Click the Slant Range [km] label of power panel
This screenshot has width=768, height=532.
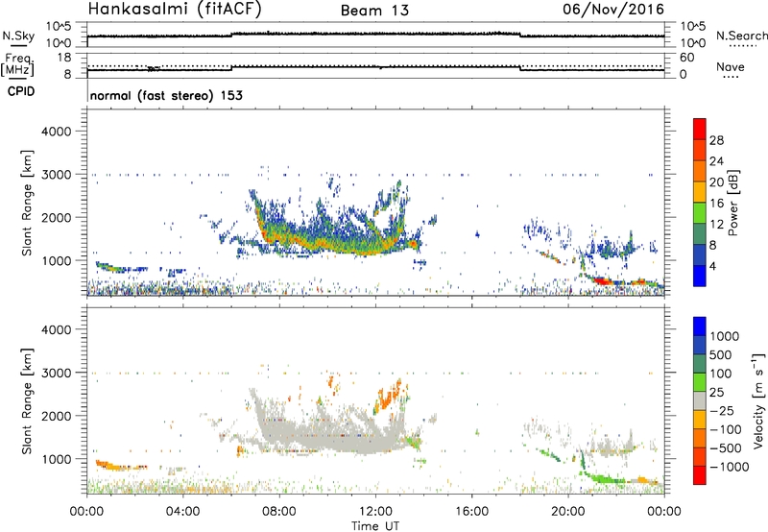coord(27,203)
